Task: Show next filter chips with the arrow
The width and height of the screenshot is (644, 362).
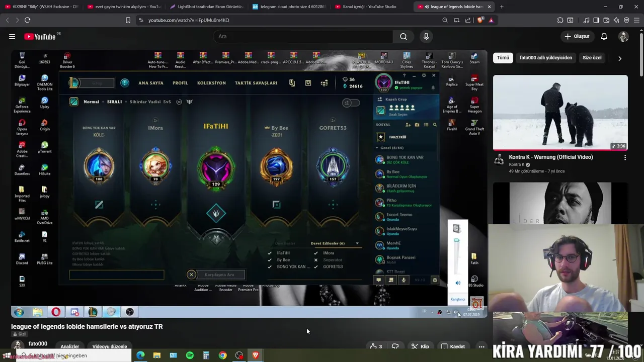Action: coord(620,58)
